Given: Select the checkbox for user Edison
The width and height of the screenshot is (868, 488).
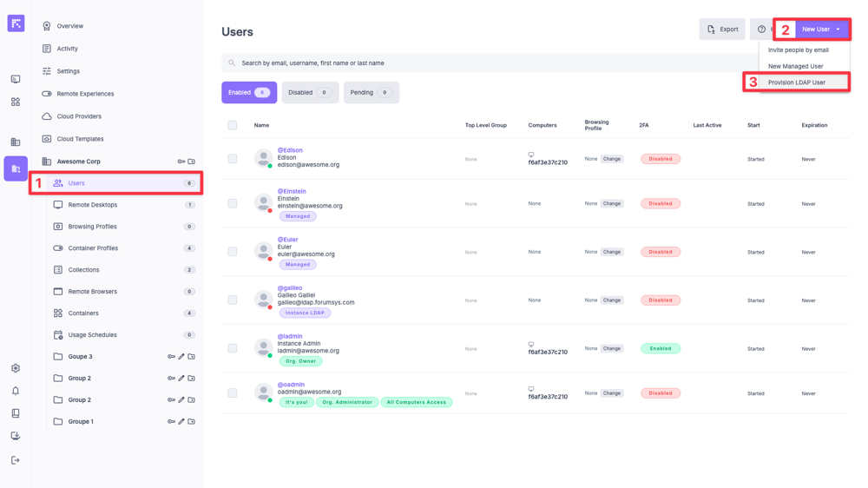Looking at the screenshot, I should pos(233,159).
